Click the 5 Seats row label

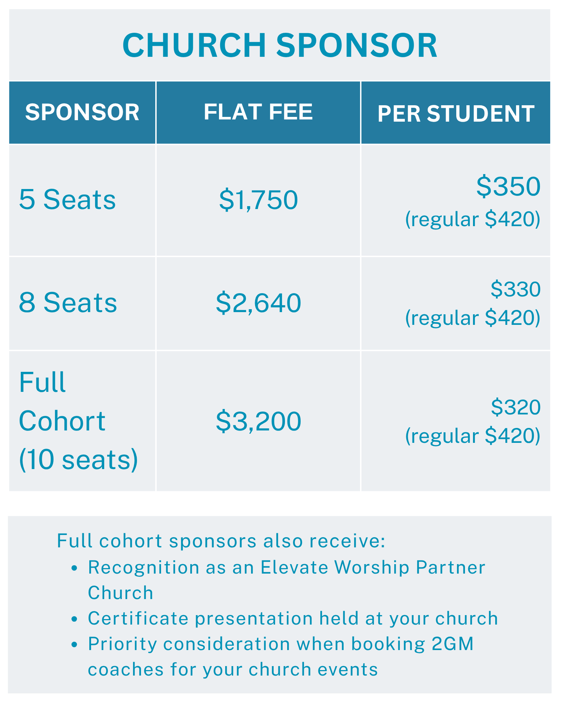click(x=67, y=200)
